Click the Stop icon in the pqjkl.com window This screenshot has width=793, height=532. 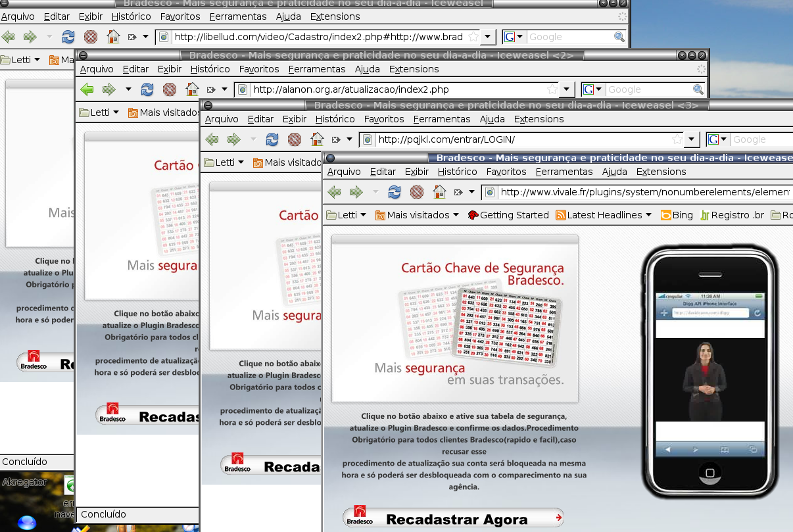tap(295, 139)
